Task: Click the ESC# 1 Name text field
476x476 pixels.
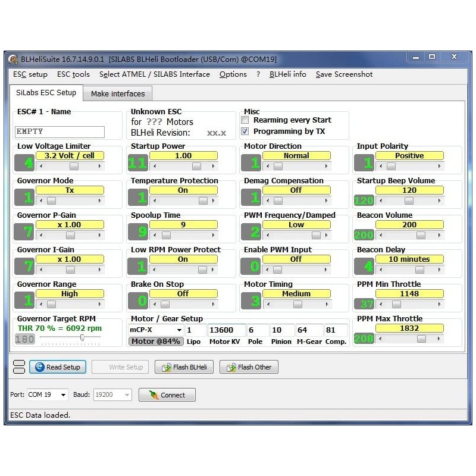Action: tap(59, 131)
